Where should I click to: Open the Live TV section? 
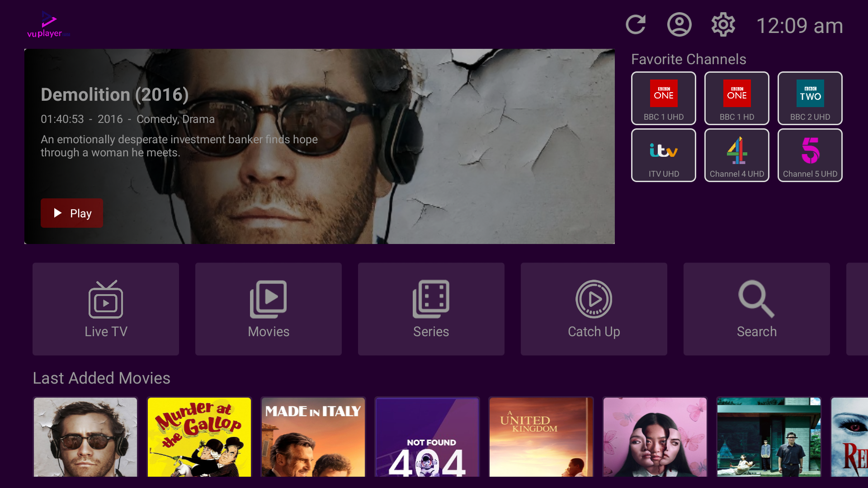[x=106, y=309]
